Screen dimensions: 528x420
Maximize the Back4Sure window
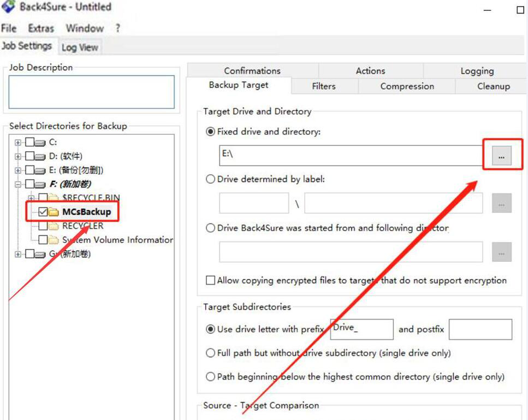(520, 10)
